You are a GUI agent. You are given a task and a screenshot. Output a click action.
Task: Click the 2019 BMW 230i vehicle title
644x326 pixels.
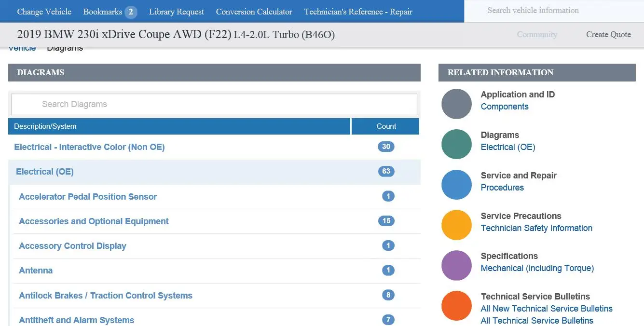tap(176, 34)
